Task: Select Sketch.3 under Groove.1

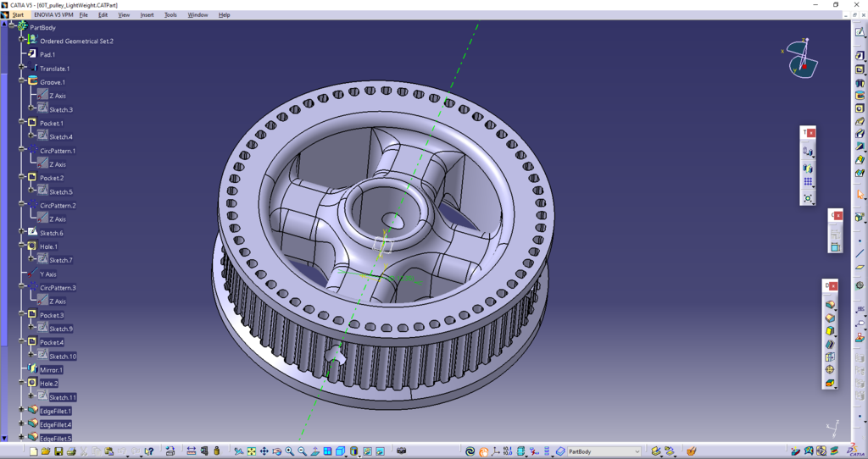Action: (61, 110)
